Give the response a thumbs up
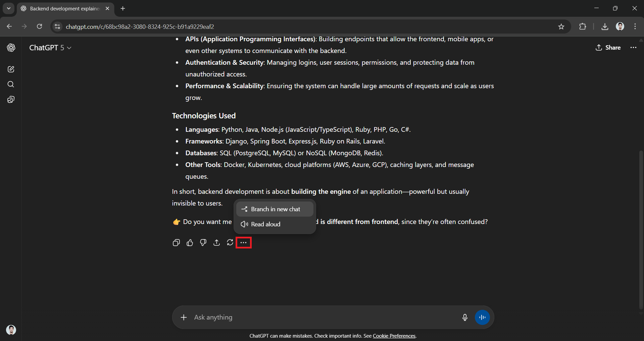Screen dimensions: 644x341 pyautogui.click(x=190, y=242)
